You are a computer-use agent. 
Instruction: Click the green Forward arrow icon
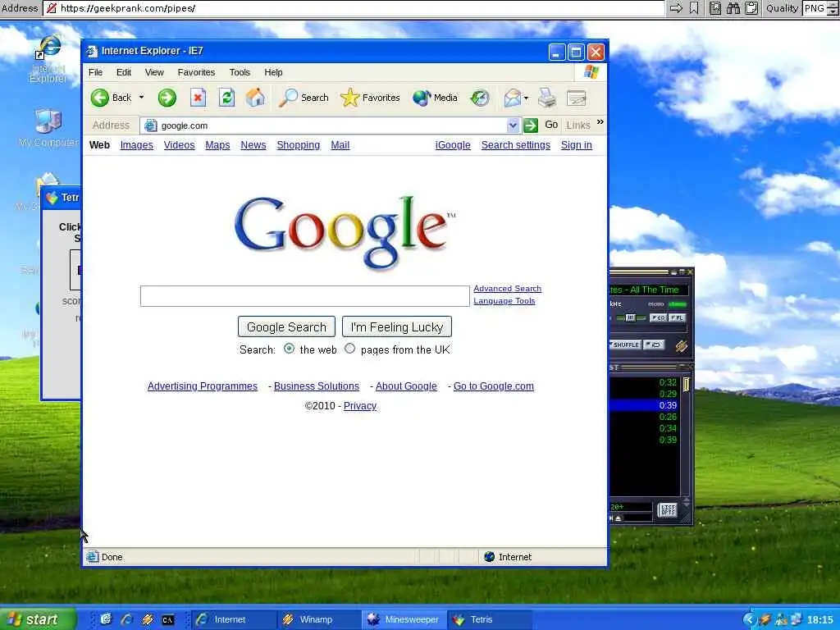pyautogui.click(x=167, y=98)
